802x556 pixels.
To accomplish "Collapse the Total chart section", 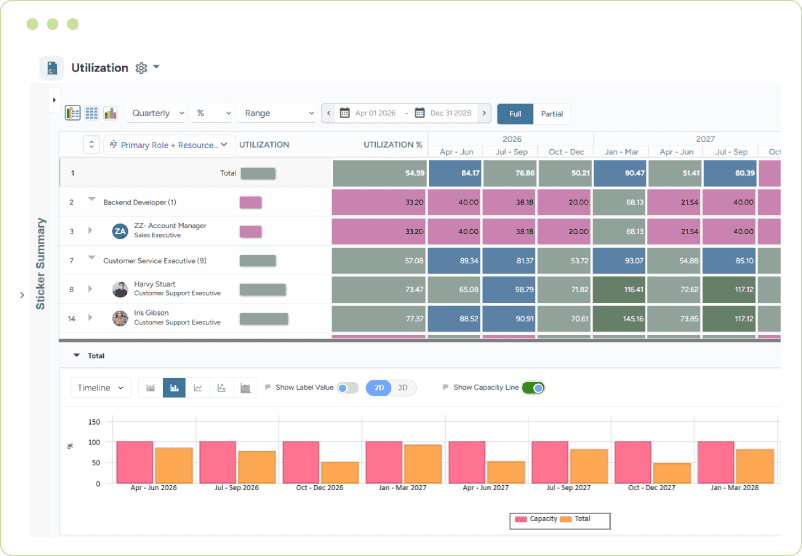I will (77, 355).
